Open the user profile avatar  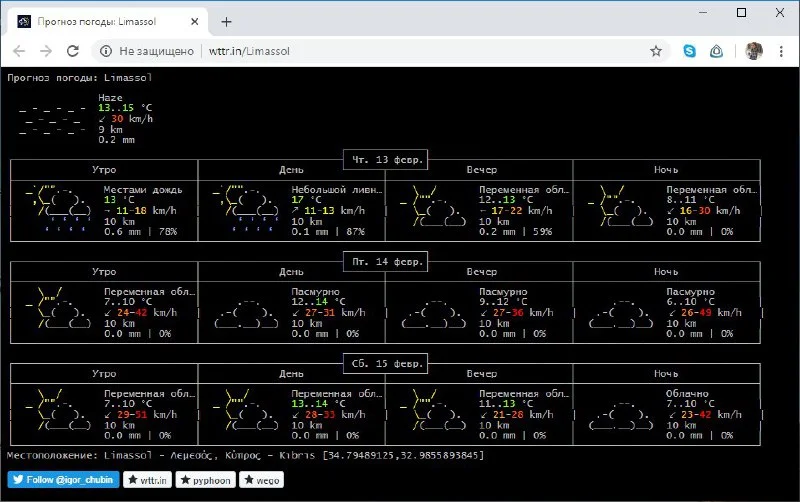point(754,51)
